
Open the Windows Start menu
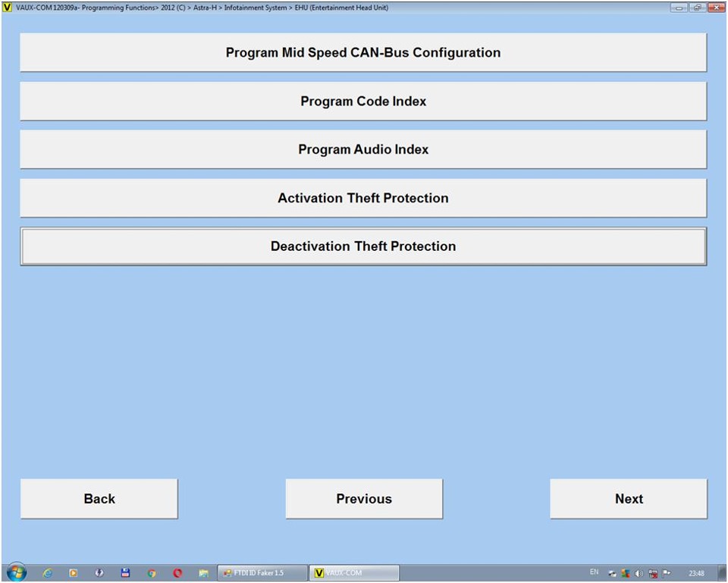16,573
